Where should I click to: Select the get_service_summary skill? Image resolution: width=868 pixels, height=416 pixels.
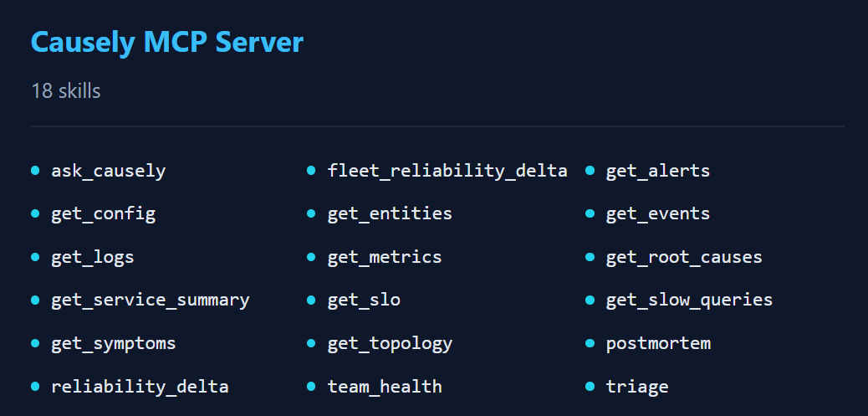click(x=150, y=300)
